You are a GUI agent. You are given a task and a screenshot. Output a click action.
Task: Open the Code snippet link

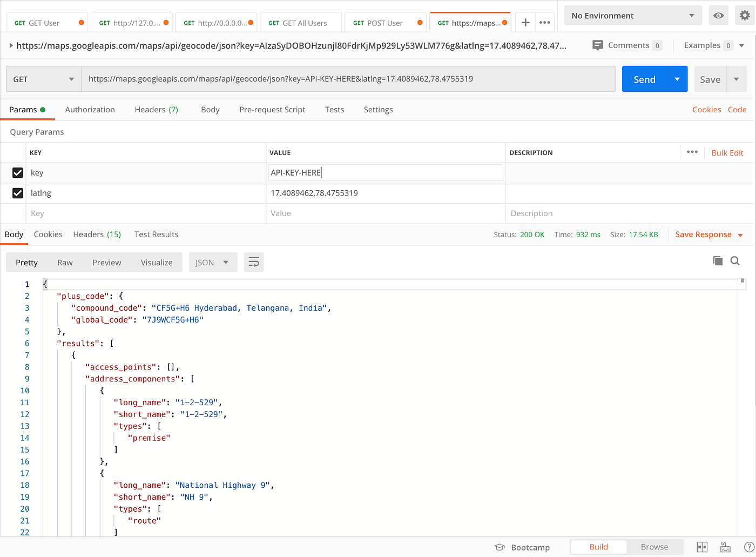737,110
